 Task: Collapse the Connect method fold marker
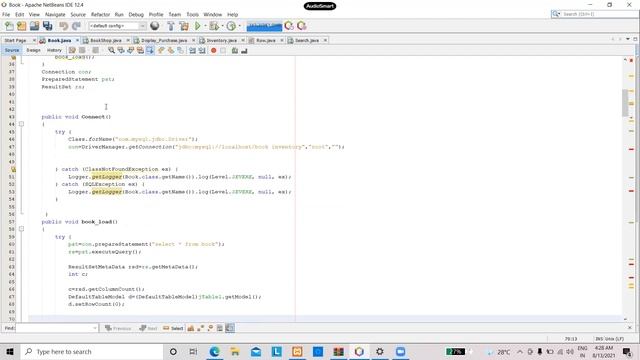tap(22, 124)
